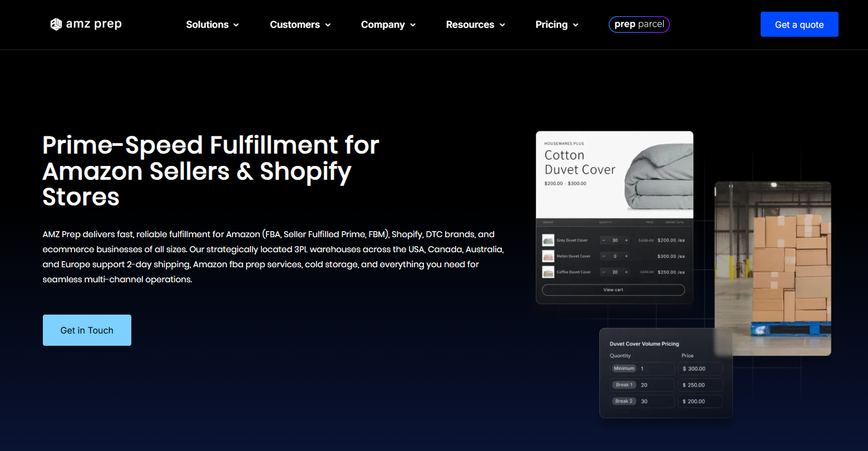This screenshot has width=868, height=451.
Task: Click the Melon Duvet Cover thumbnail
Action: (548, 256)
